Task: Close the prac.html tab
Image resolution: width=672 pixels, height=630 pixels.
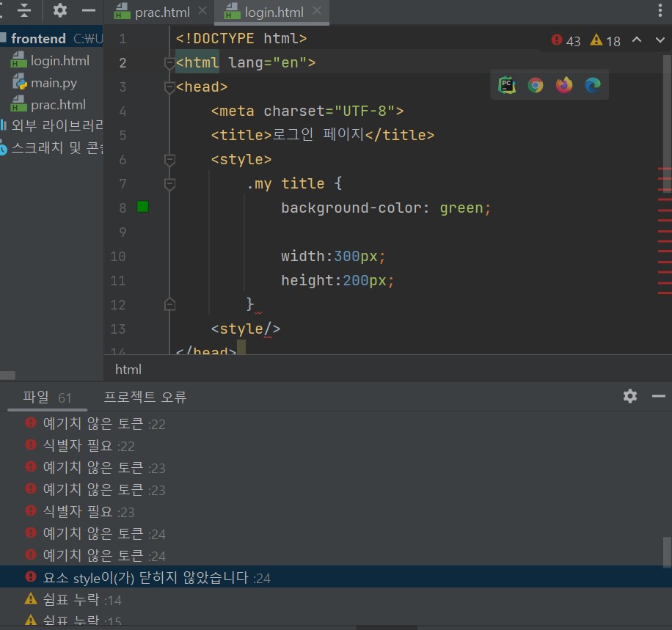Action: [202, 11]
